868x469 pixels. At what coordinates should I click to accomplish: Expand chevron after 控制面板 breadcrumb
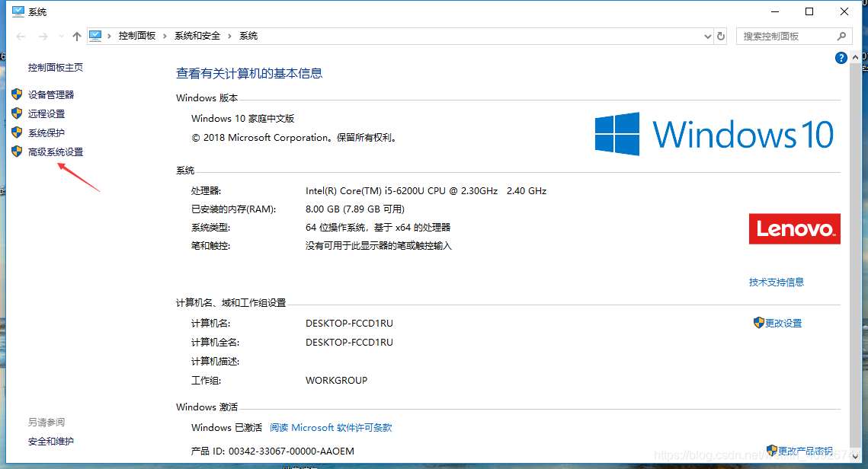(165, 36)
